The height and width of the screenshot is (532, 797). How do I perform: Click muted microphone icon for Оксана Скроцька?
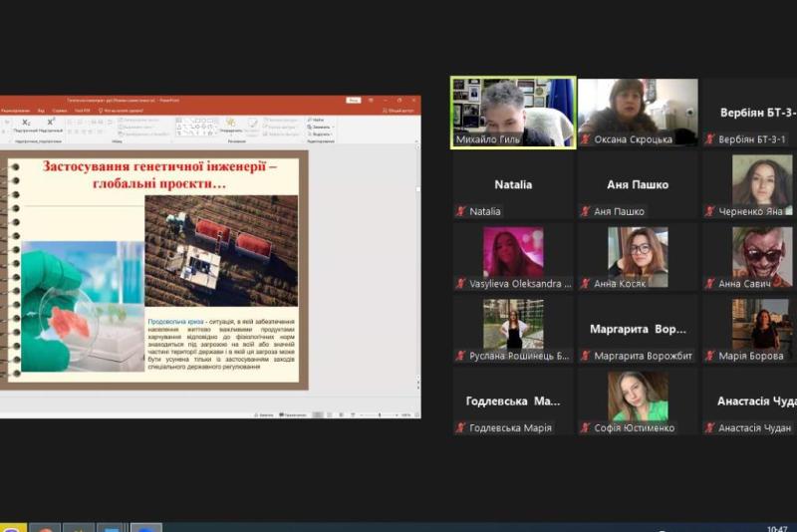point(586,139)
